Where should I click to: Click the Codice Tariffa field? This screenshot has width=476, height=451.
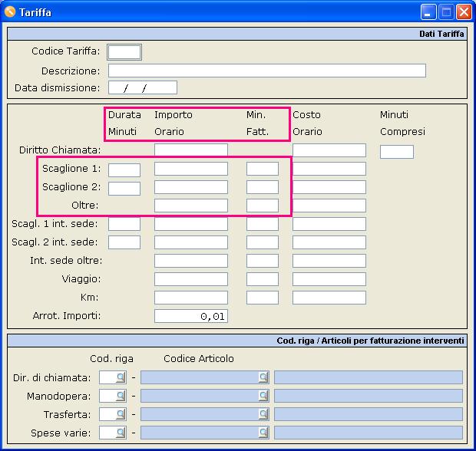tap(124, 52)
